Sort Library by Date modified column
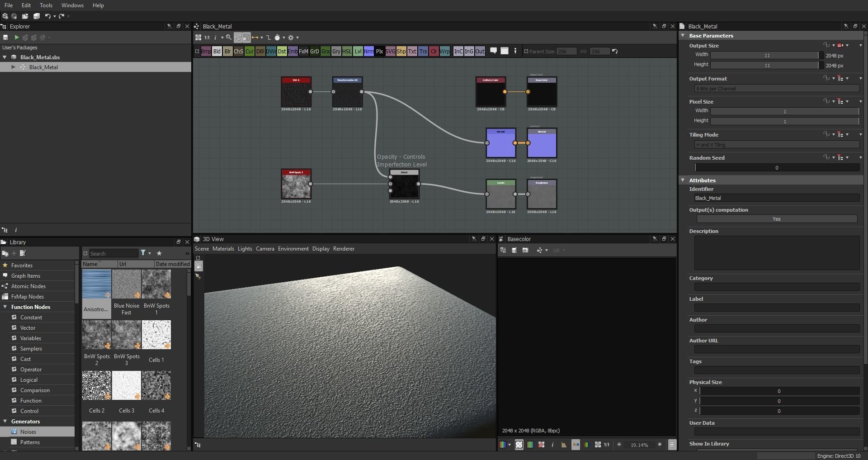Screen dimensions: 868x460 tap(172, 264)
